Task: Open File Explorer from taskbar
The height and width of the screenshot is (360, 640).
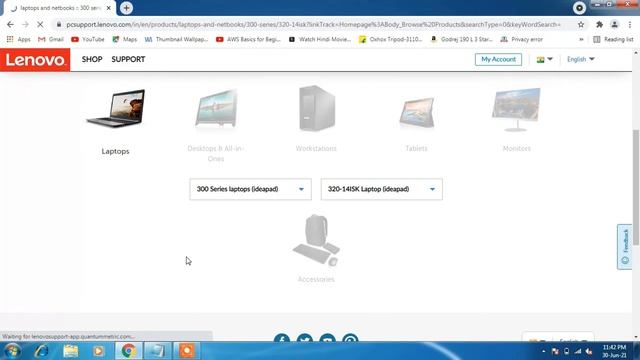Action: pos(71,351)
